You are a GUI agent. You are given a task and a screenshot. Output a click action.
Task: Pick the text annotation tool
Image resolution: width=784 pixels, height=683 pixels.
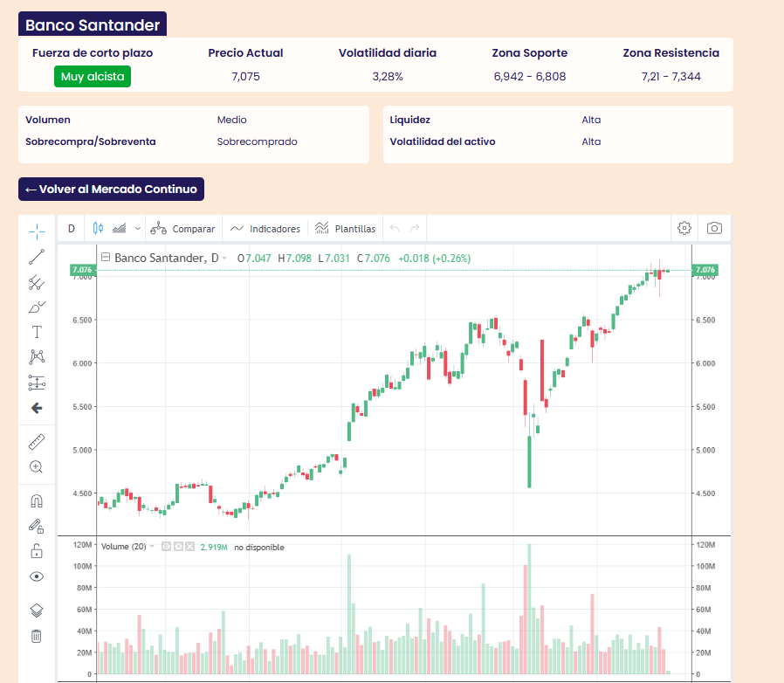pyautogui.click(x=37, y=332)
